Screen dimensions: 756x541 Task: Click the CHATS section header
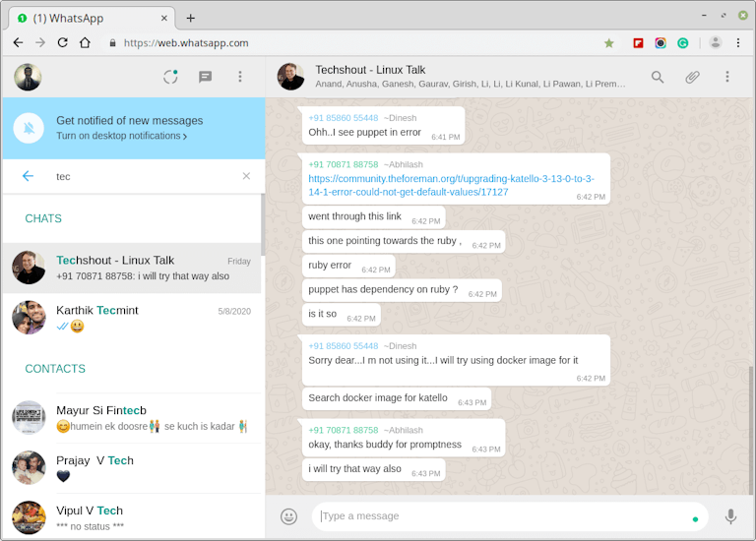[43, 218]
